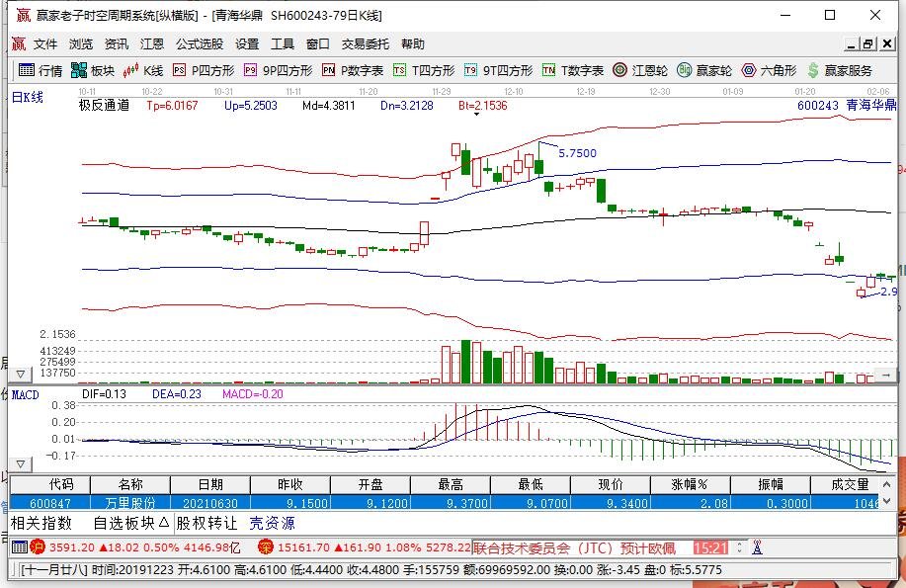Viewport: 906px width, 588px height.
Task: Open the 工具 menu
Action: [x=283, y=43]
